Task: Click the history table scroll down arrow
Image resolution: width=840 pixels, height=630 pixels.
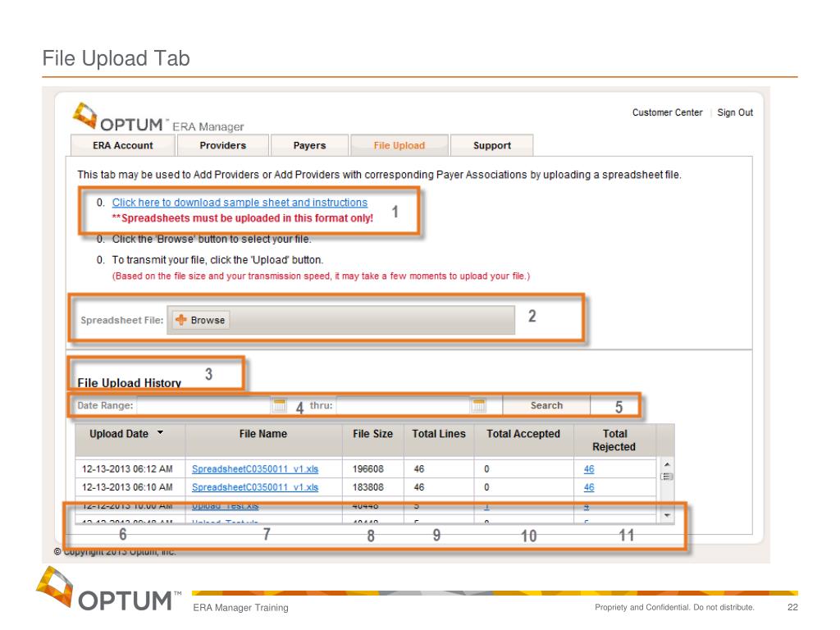Action: 667,515
